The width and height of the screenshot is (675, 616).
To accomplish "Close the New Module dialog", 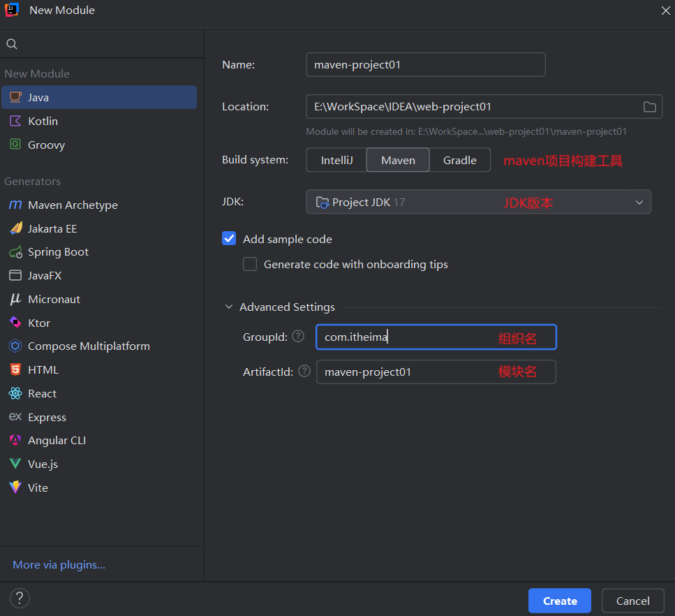I will (x=665, y=10).
